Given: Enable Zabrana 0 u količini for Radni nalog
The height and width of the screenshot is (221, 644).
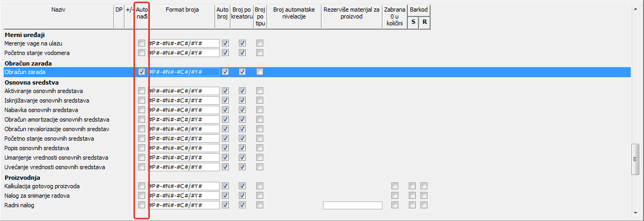Looking at the screenshot, I should point(395,205).
